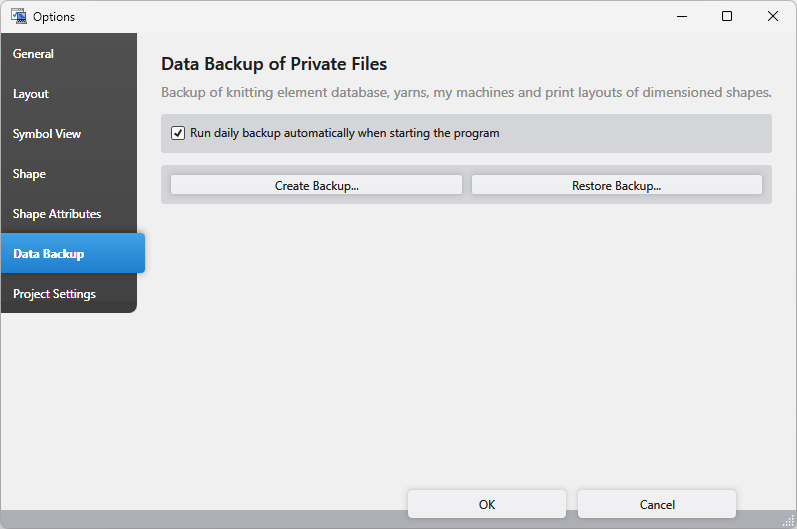Click the resize grip in the bottom-right corner
The width and height of the screenshot is (797, 529).
point(788,520)
